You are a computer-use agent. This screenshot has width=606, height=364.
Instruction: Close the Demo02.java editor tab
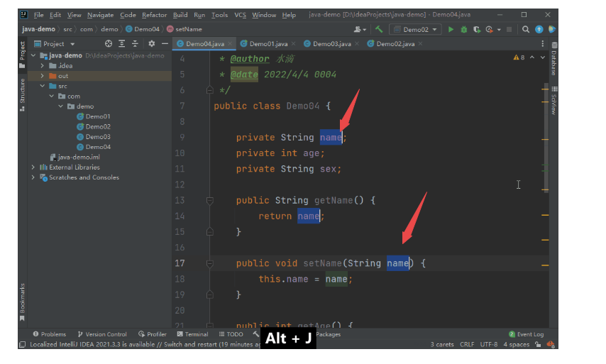pyautogui.click(x=420, y=44)
